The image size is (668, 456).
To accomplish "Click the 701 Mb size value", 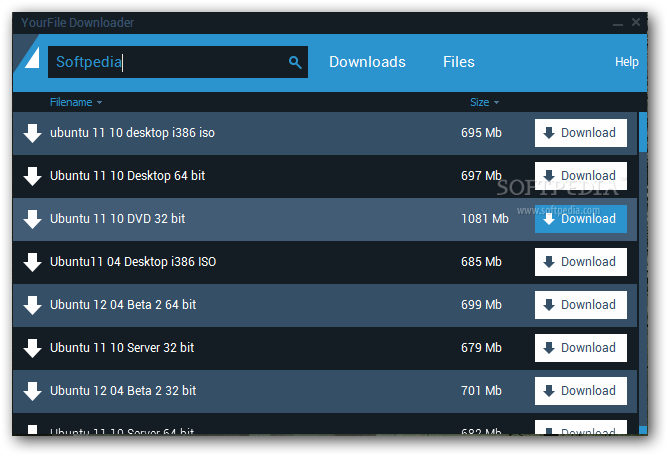I will (481, 391).
